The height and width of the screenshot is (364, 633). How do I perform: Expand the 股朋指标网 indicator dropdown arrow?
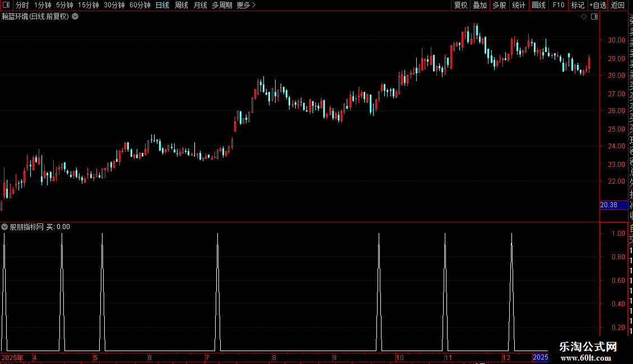point(4,227)
